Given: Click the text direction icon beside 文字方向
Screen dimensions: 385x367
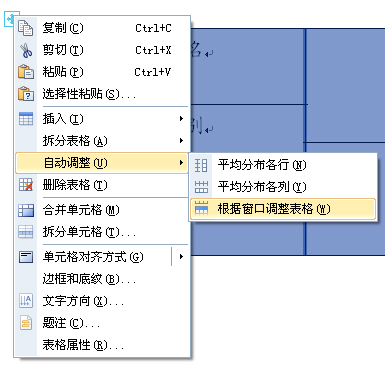Looking at the screenshot, I should pos(26,301).
